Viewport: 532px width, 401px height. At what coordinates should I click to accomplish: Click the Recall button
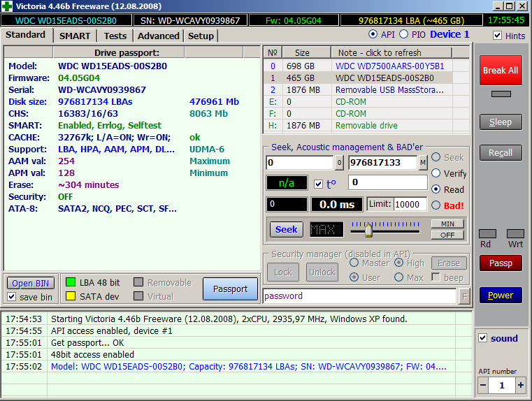pyautogui.click(x=501, y=153)
